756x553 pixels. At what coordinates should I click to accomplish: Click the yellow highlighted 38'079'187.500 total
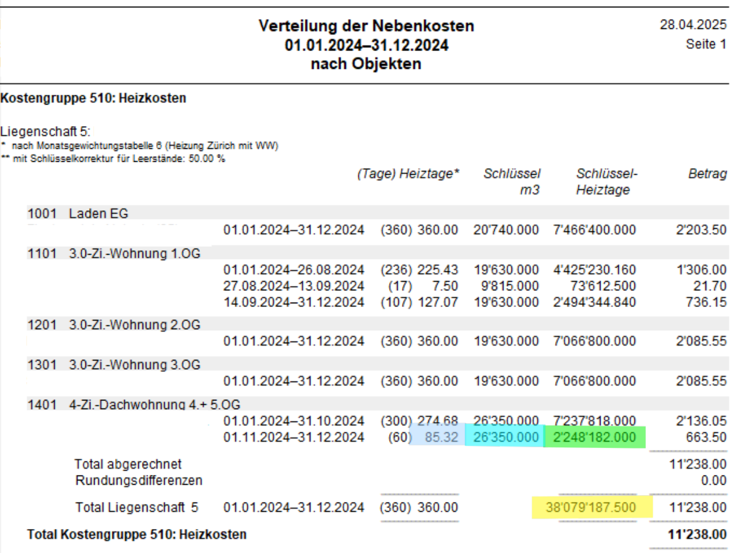[590, 508]
